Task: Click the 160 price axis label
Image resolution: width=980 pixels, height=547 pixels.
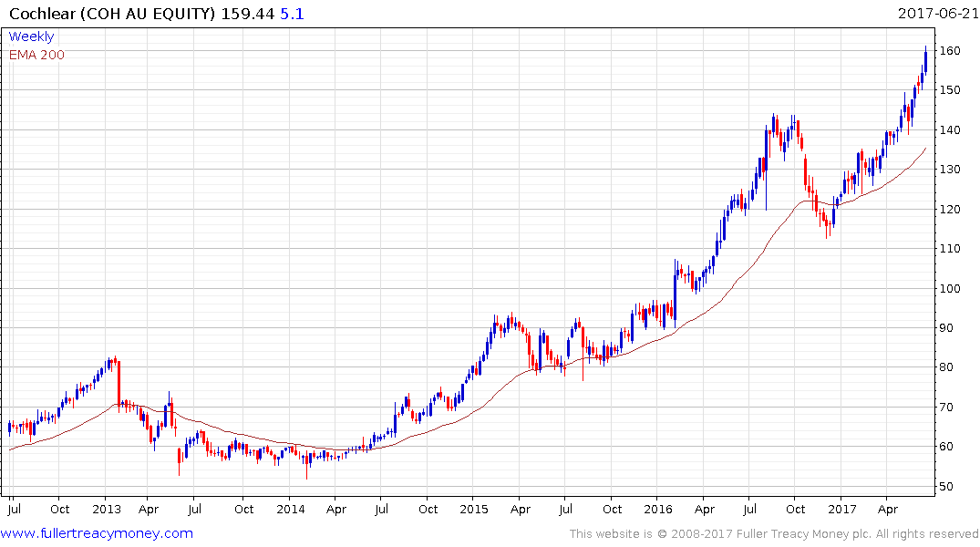Action: (950, 51)
